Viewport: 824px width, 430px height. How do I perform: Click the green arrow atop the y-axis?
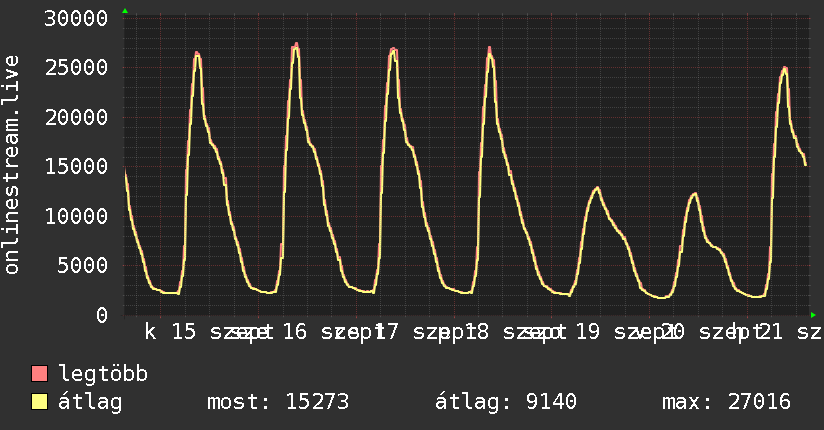click(x=125, y=11)
